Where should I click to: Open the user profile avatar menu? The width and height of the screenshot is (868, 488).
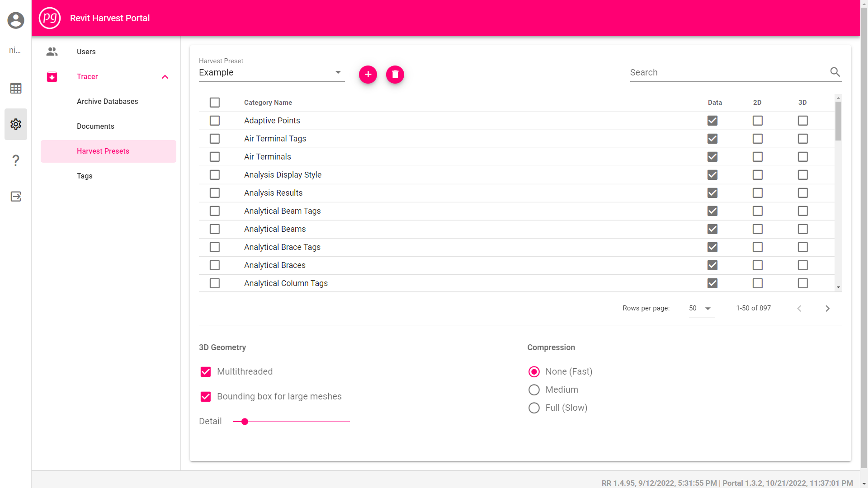(15, 20)
